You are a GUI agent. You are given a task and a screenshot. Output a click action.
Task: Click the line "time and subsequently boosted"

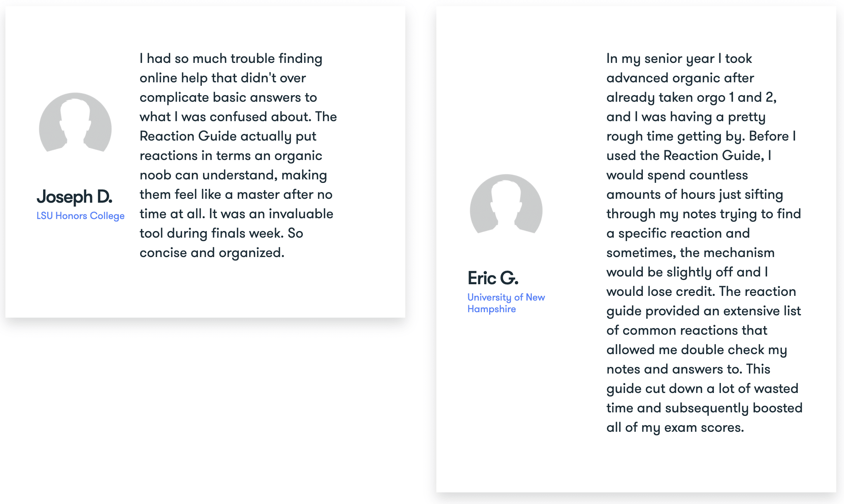(x=704, y=408)
